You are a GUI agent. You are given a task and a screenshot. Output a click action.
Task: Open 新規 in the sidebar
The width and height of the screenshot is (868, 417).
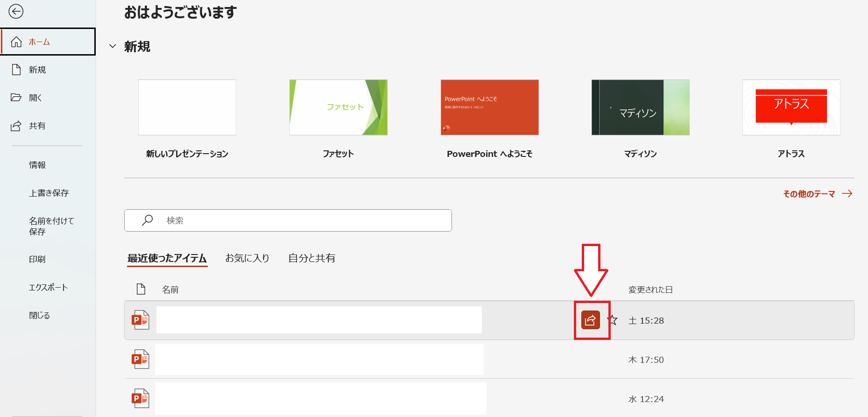37,70
